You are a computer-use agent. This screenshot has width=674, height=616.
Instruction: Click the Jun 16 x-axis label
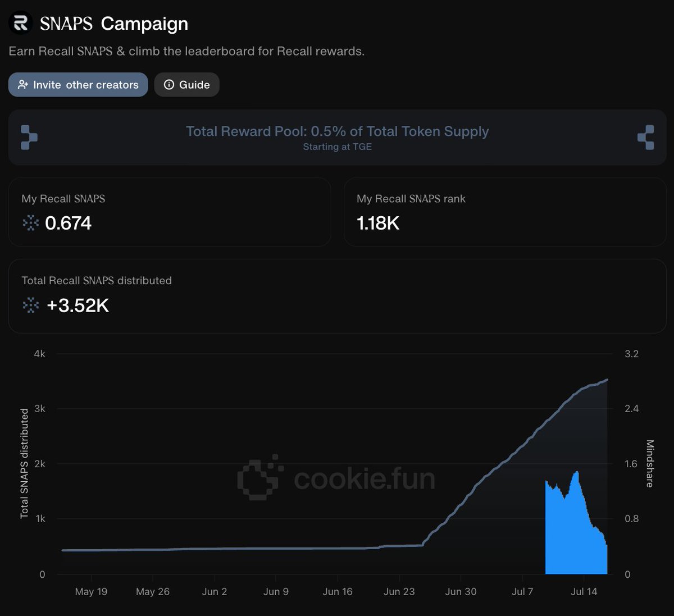(x=338, y=592)
